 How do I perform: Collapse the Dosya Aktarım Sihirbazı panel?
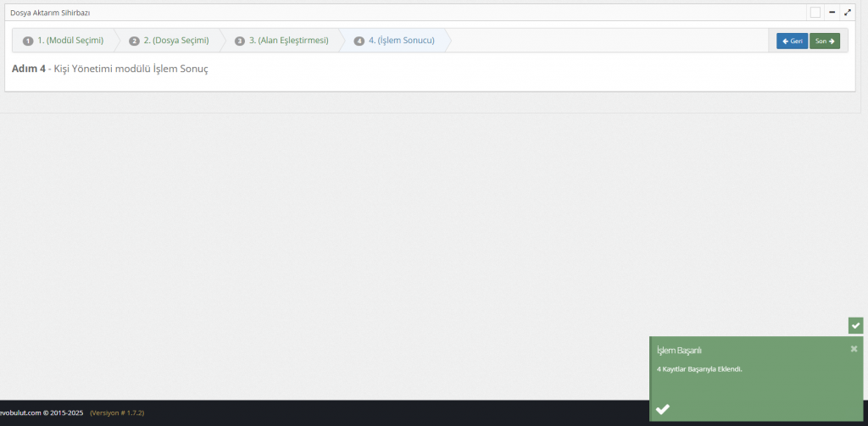click(x=832, y=13)
